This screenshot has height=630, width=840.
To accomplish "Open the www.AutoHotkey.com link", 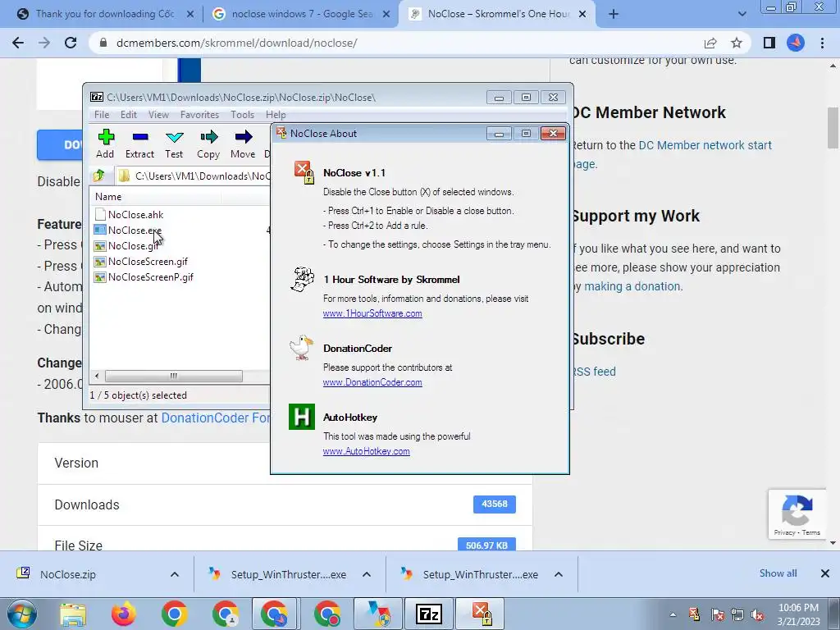I will [367, 451].
